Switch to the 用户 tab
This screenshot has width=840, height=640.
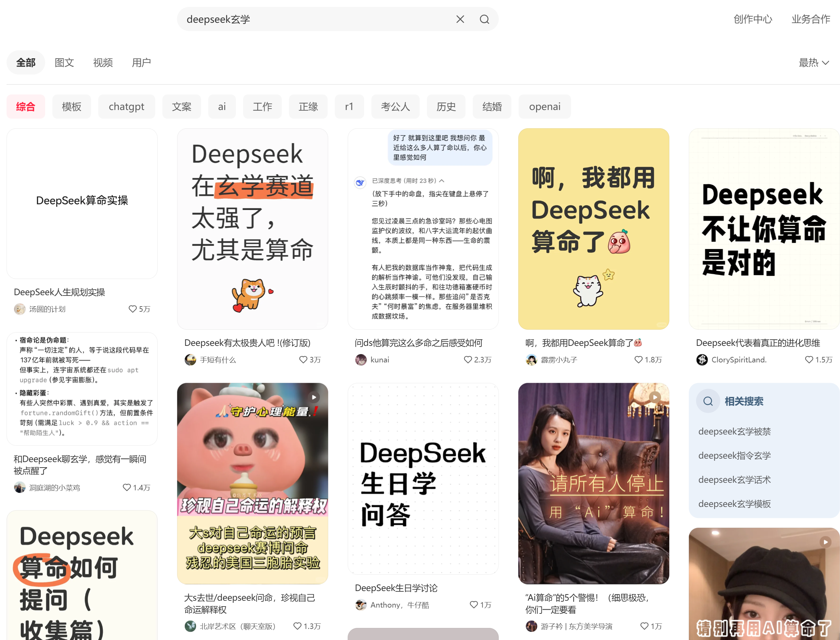[x=141, y=62]
